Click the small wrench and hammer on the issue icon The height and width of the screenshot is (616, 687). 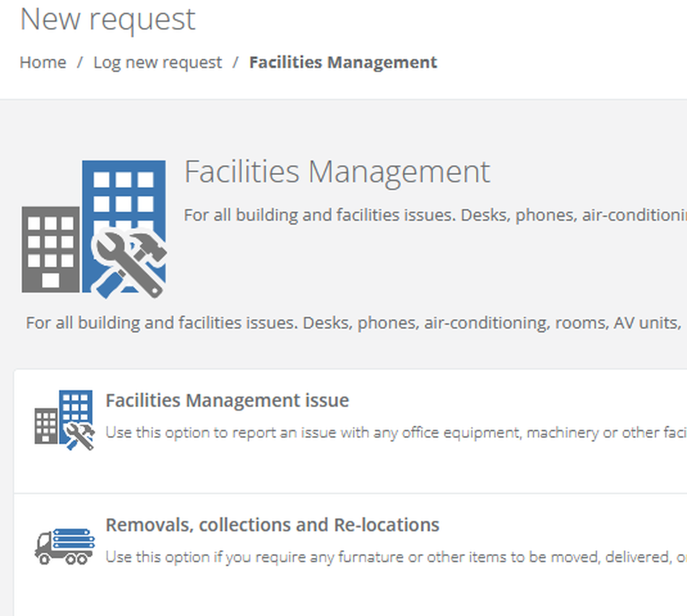coord(80,436)
